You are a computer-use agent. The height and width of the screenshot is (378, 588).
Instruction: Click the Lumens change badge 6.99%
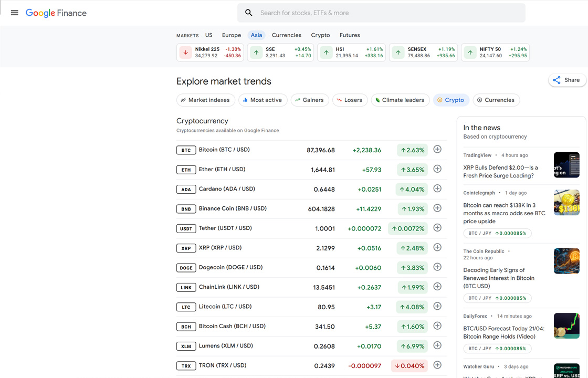[412, 346]
